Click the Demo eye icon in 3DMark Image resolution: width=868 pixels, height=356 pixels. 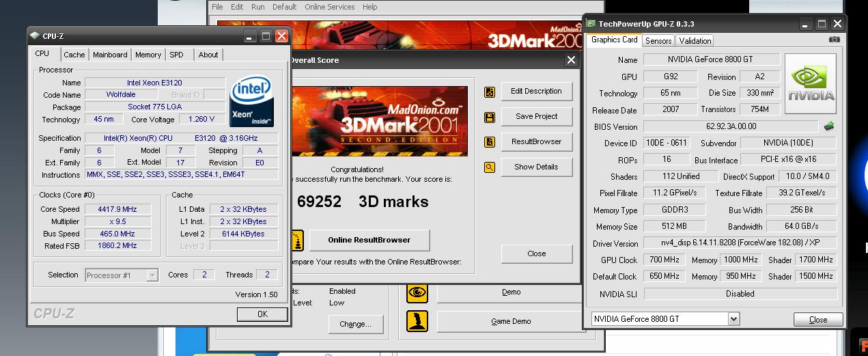click(417, 293)
